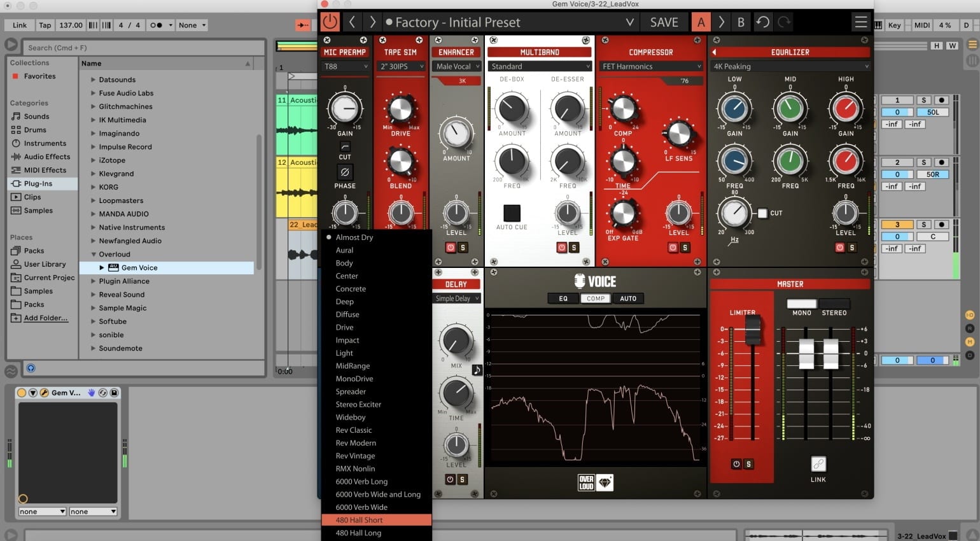This screenshot has height=541, width=980.
Task: Open the Mic Preamp T88 model dropdown
Action: (x=346, y=66)
